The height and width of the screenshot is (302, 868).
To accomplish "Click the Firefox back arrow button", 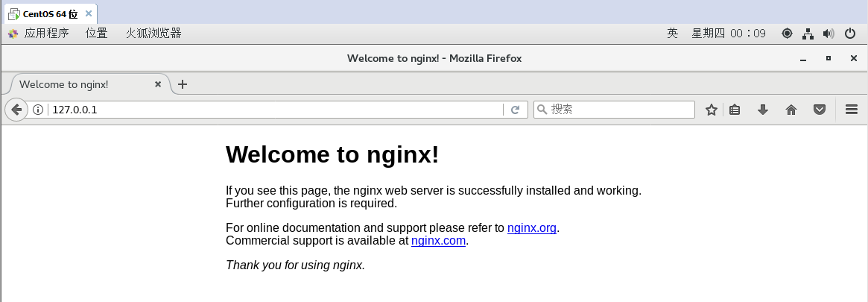I will pyautogui.click(x=16, y=110).
